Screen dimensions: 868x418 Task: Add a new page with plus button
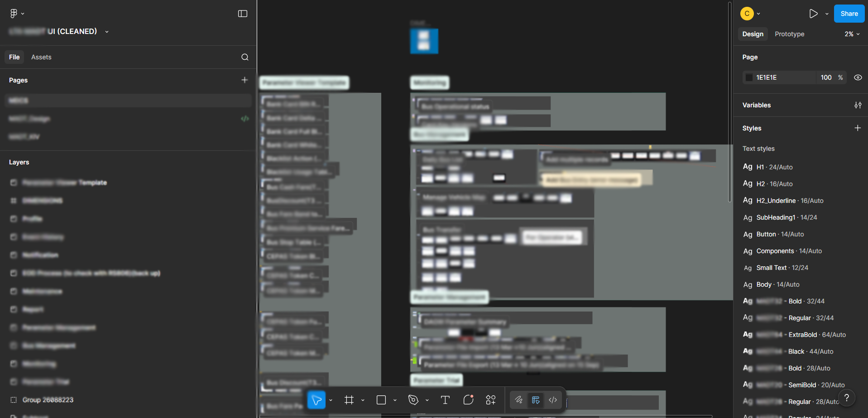245,80
